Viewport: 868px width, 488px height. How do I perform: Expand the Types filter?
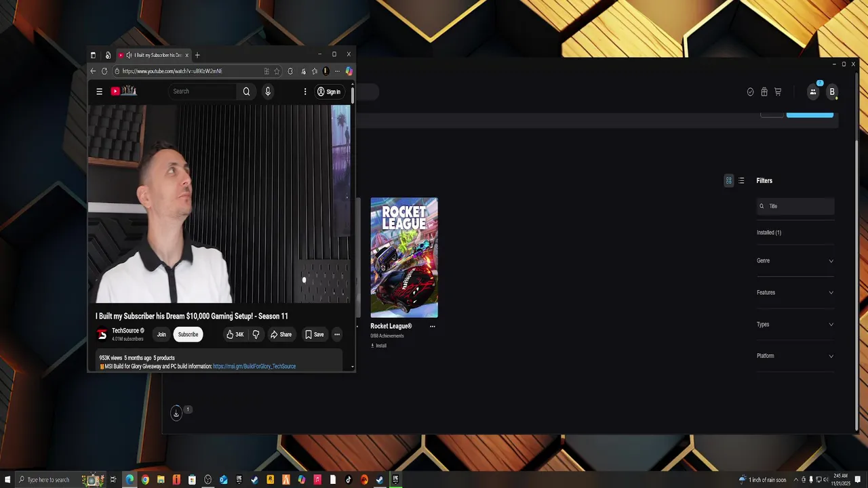click(x=795, y=325)
